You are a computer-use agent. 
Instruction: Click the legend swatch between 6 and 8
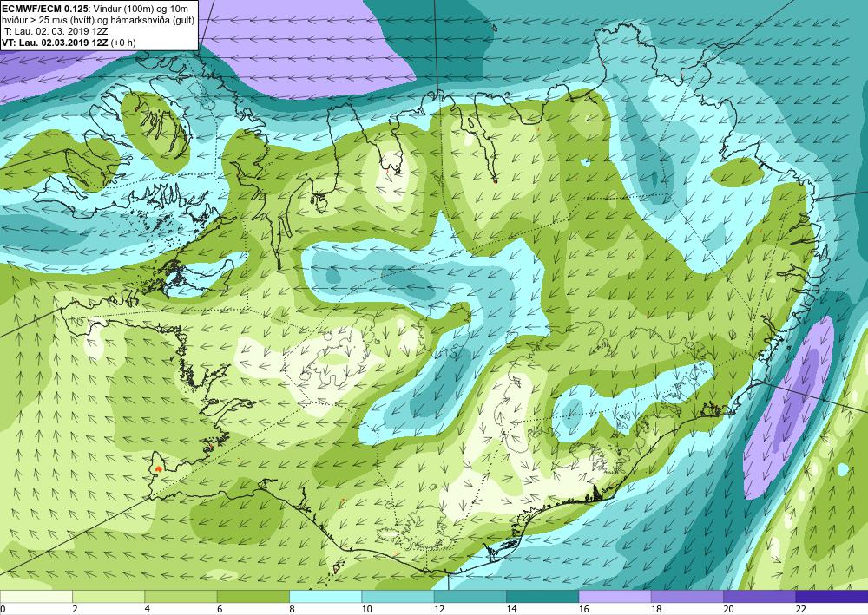pos(253,596)
